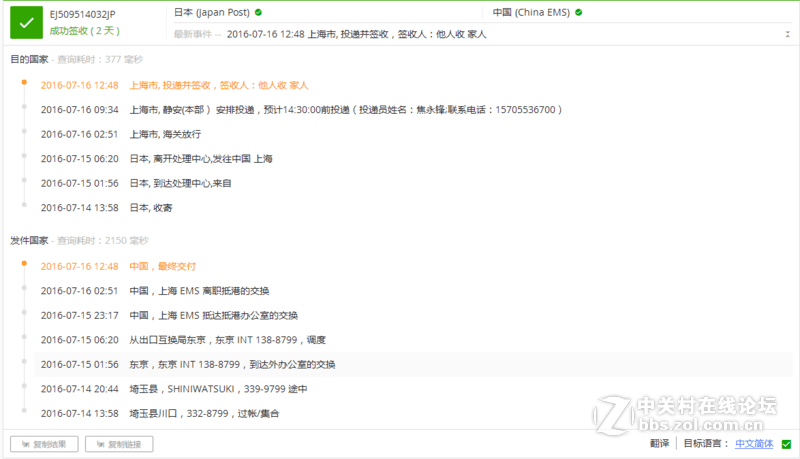Screen dimensions: 800x459
Task: Click the 成功签收 (2 天) status text
Action: [85, 31]
